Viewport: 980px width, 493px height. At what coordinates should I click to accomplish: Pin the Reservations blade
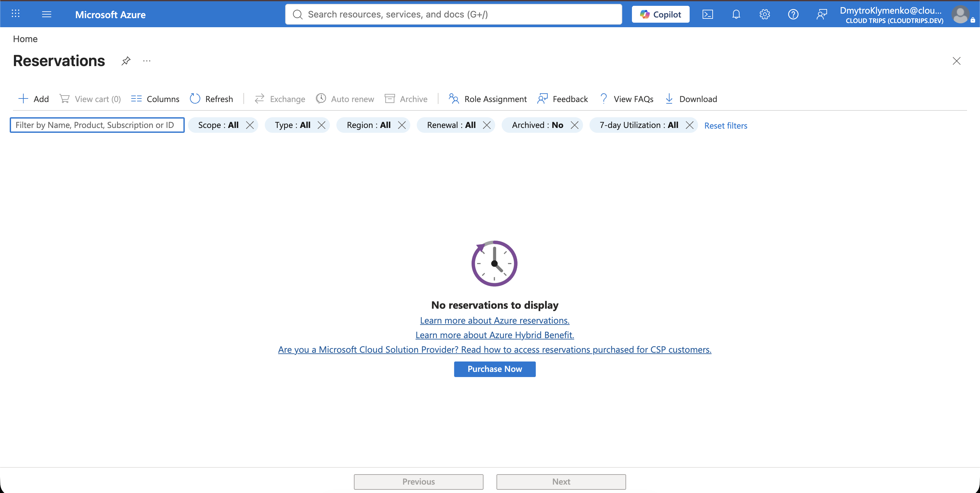pos(126,61)
